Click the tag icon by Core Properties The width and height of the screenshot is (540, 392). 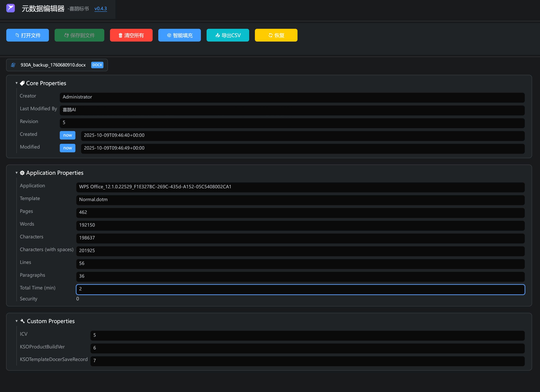[22, 83]
